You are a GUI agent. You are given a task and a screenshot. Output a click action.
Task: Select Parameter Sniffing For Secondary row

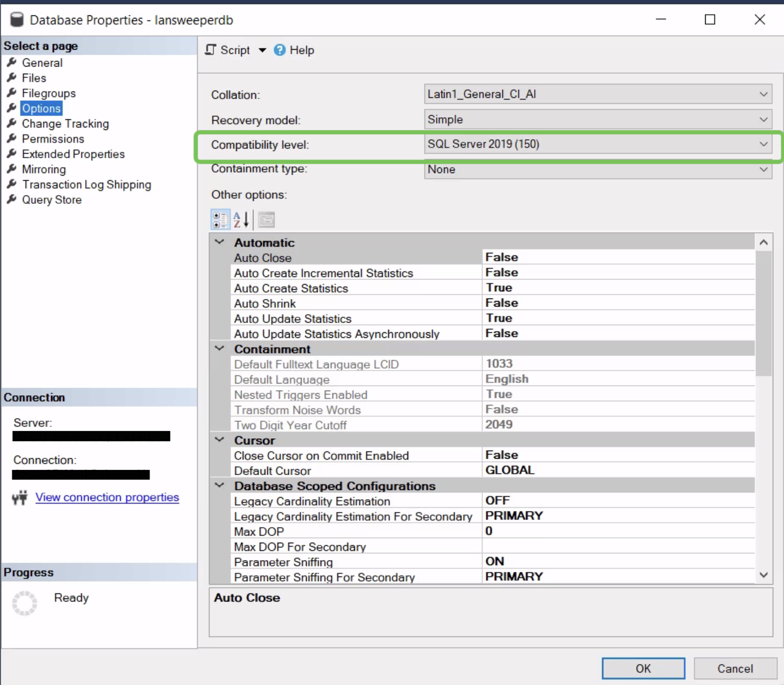tap(493, 577)
